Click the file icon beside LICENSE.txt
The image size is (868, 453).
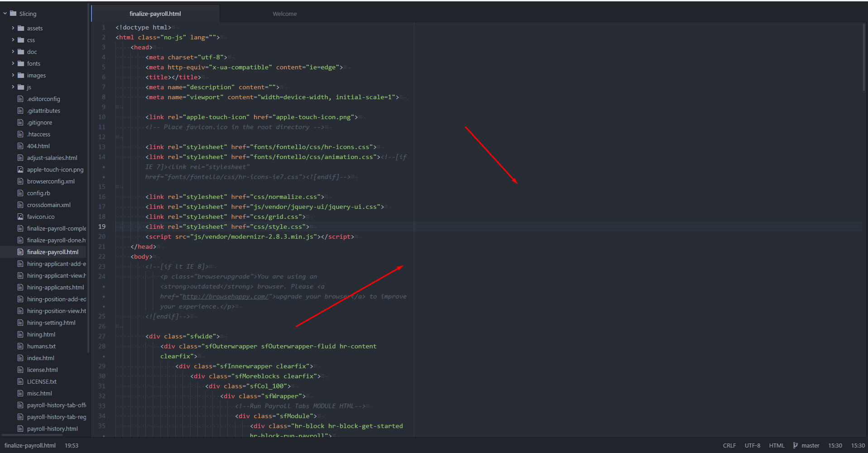point(20,381)
